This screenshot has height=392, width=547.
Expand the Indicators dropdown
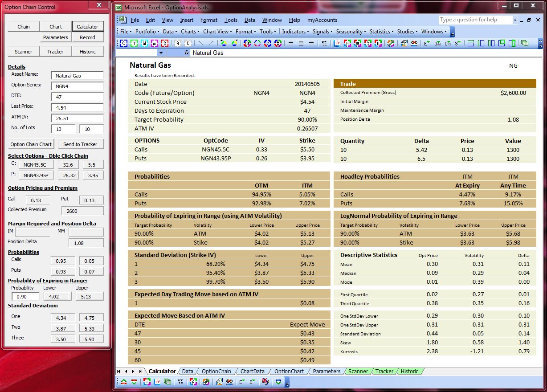(296, 32)
